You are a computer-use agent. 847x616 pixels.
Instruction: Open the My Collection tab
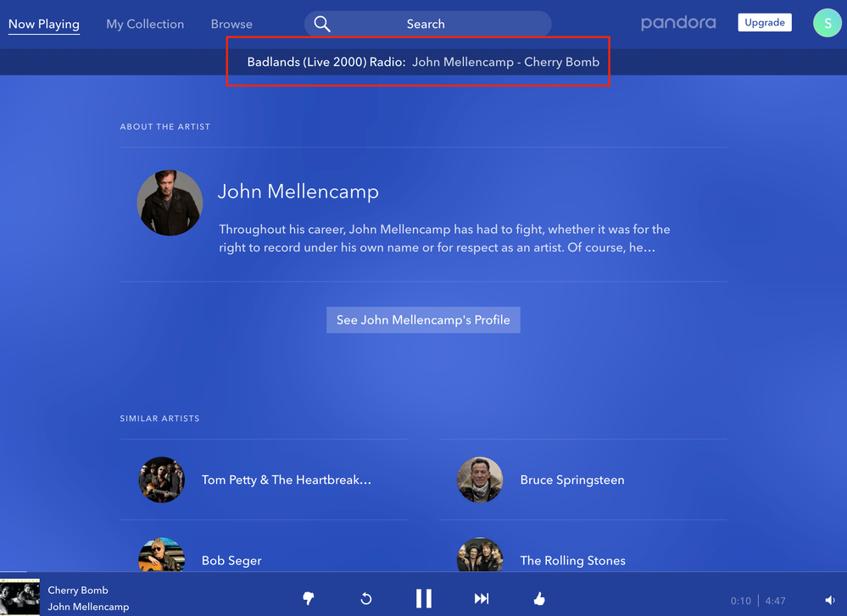coord(145,24)
